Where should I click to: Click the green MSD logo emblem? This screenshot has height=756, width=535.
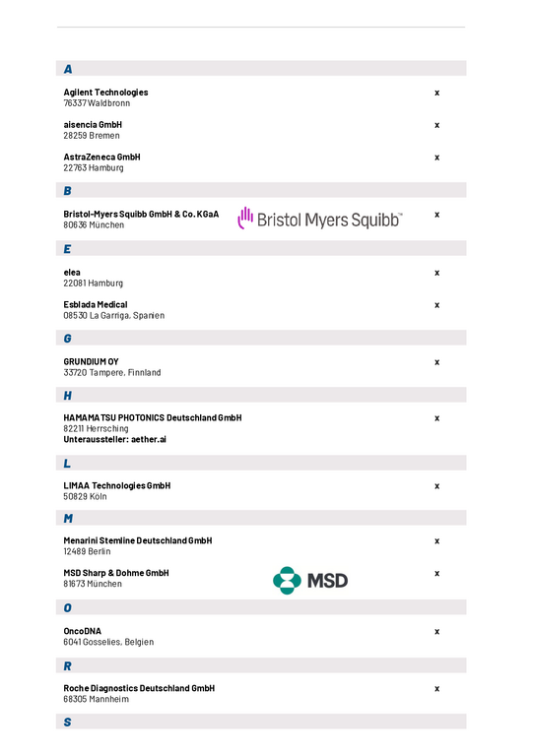(287, 581)
